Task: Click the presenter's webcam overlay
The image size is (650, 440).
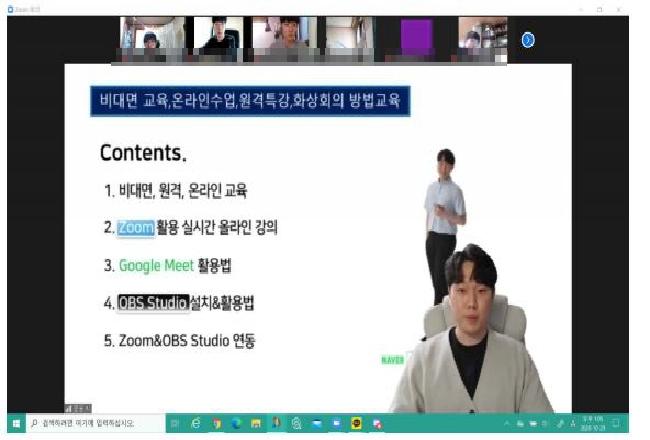Action: (x=471, y=330)
